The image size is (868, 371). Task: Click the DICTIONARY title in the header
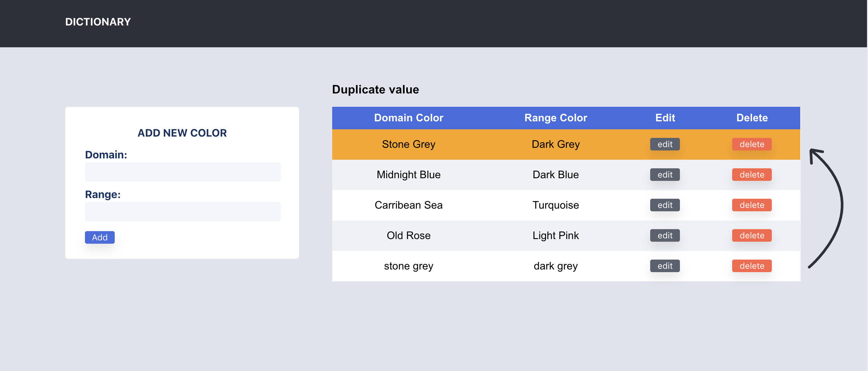(98, 21)
